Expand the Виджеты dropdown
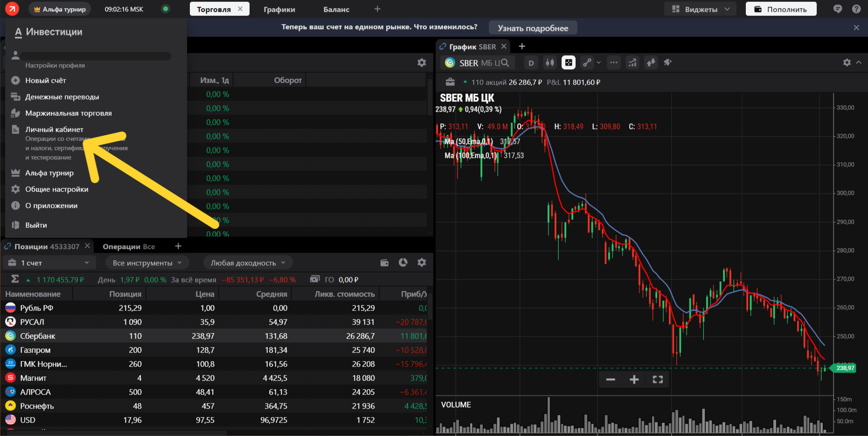868x436 pixels. (701, 9)
